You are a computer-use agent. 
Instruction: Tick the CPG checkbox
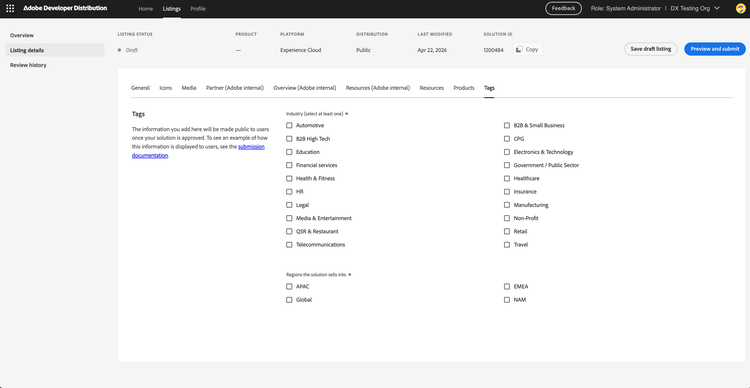pos(507,139)
